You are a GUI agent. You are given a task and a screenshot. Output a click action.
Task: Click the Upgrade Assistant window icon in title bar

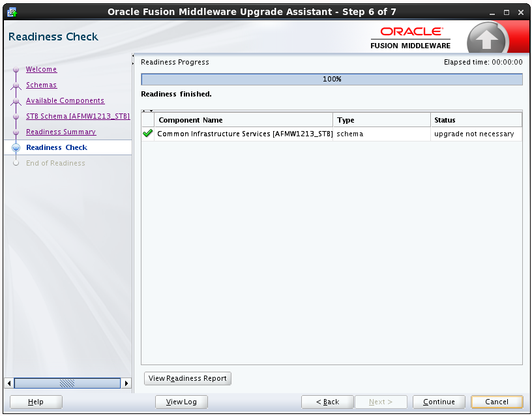(x=12, y=12)
